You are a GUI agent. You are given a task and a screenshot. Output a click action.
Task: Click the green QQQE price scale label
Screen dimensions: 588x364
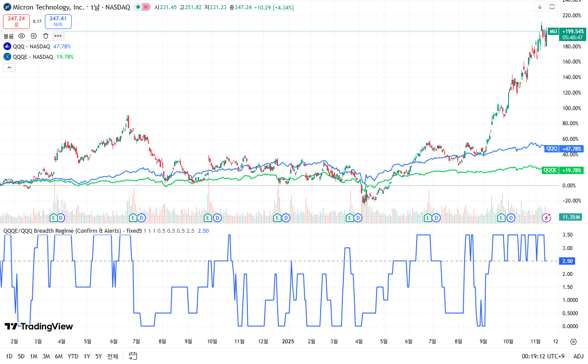(550, 170)
